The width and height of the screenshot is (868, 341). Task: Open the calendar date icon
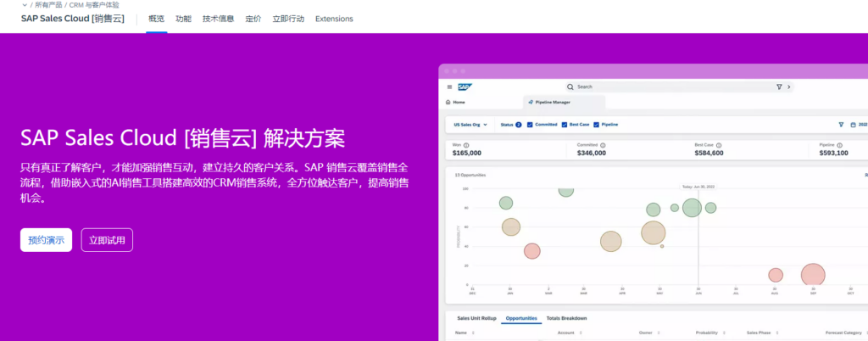tap(853, 125)
